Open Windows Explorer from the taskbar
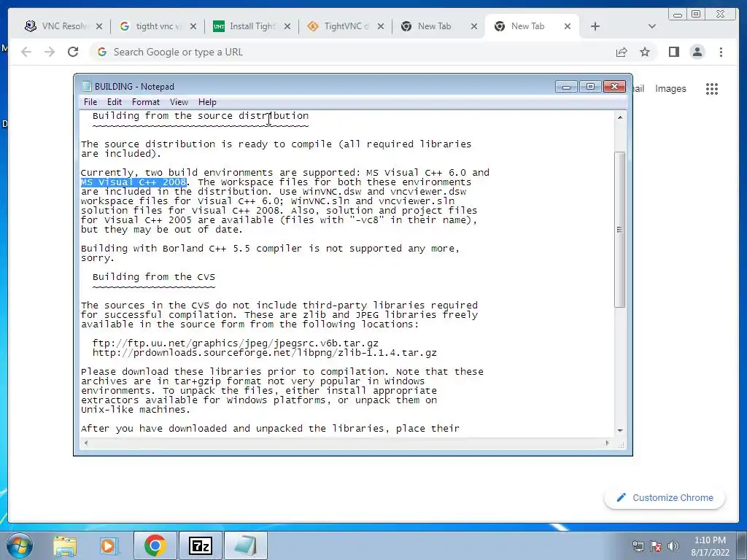Image resolution: width=747 pixels, height=560 pixels. pyautogui.click(x=64, y=545)
